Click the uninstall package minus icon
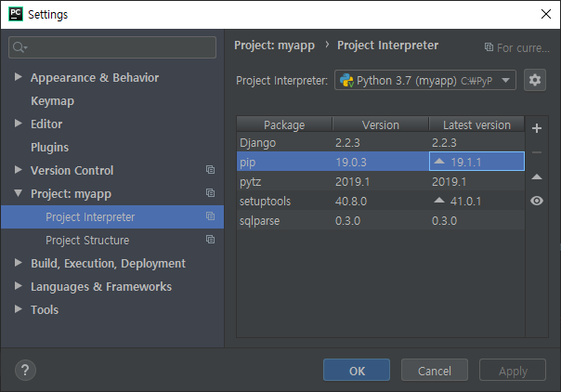The height and width of the screenshot is (392, 561). [x=536, y=152]
